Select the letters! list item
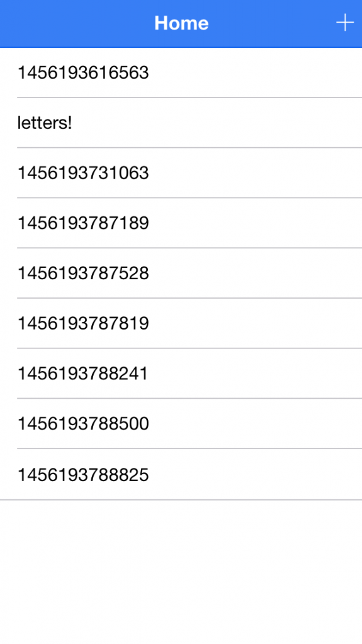 pyautogui.click(x=181, y=123)
